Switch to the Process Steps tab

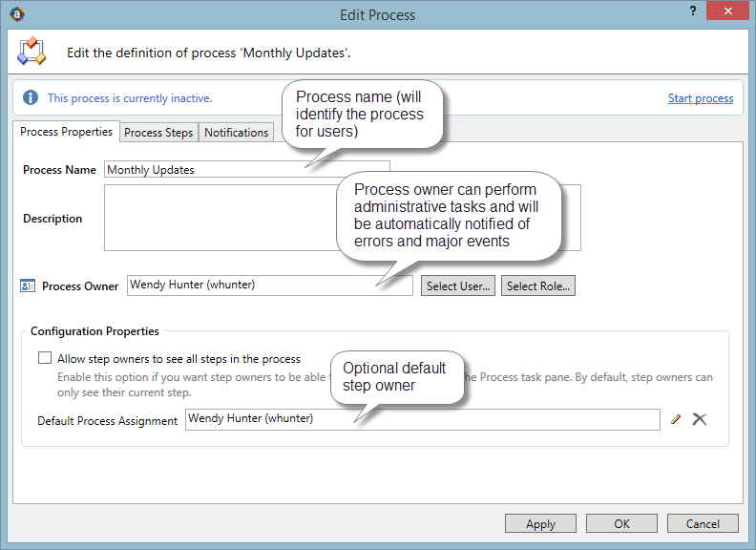click(x=158, y=133)
